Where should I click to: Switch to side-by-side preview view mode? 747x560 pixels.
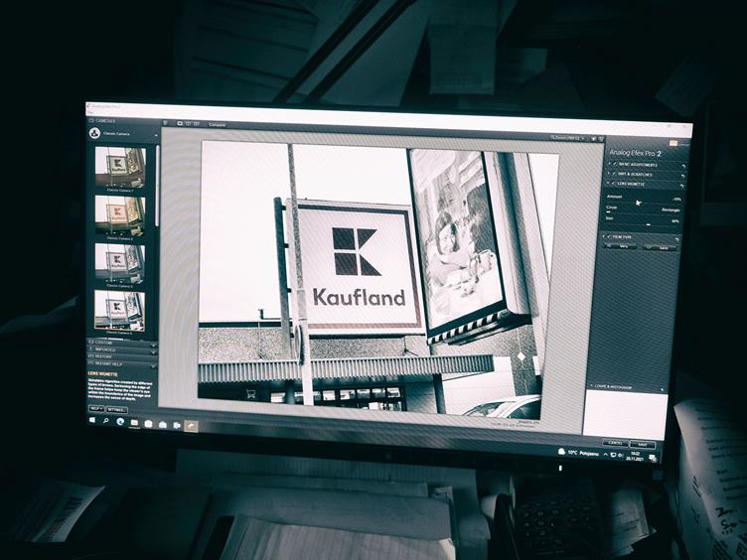pos(197,124)
